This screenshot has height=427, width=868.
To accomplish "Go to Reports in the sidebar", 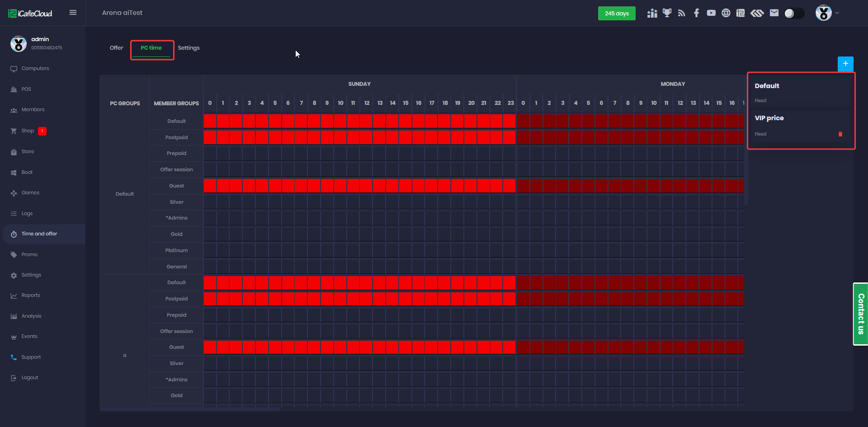I will (31, 296).
